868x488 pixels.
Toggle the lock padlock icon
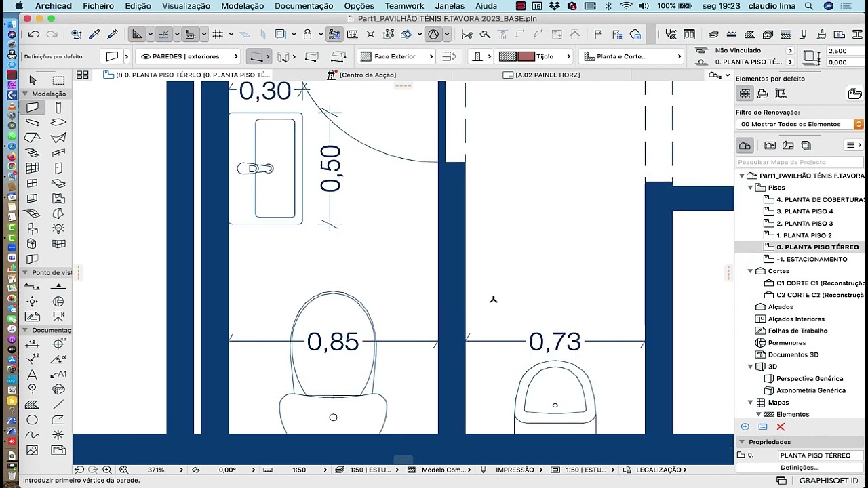(308, 35)
